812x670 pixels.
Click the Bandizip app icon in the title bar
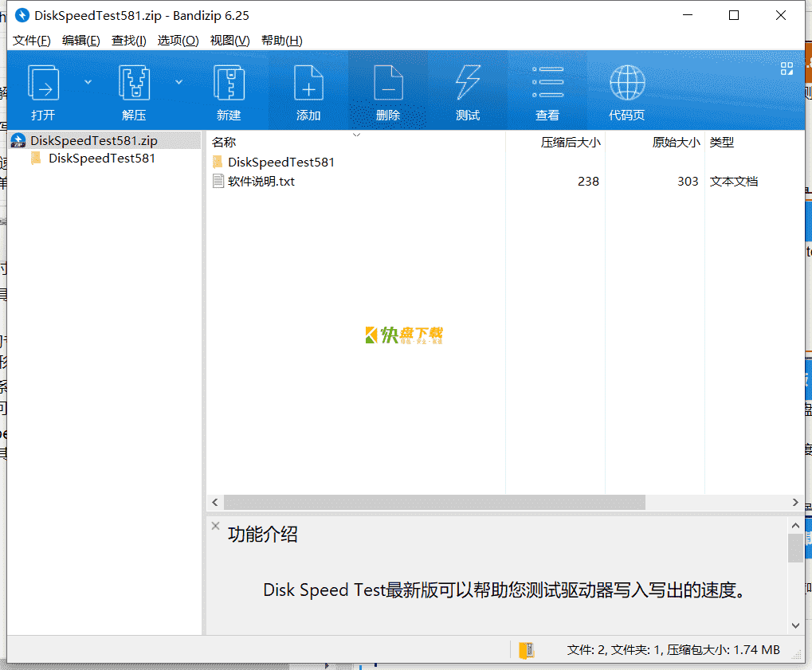coord(22,15)
